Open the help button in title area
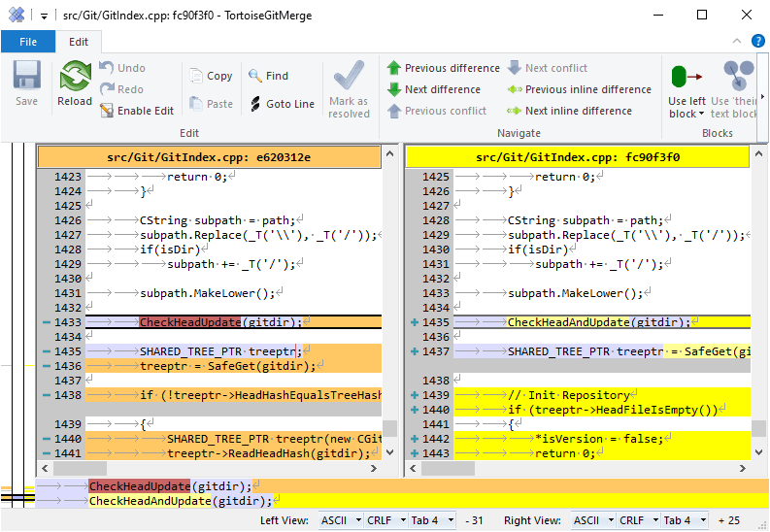Viewport: 770px width, 532px height. tap(758, 42)
